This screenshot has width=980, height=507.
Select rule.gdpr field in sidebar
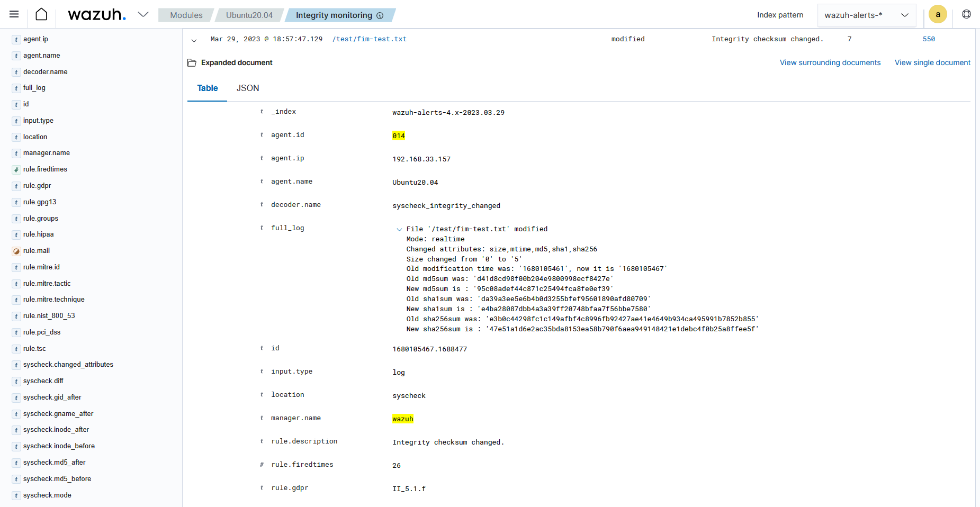37,186
